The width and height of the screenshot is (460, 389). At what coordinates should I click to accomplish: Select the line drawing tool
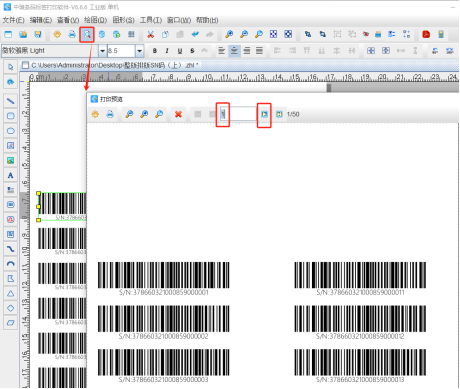click(x=10, y=101)
